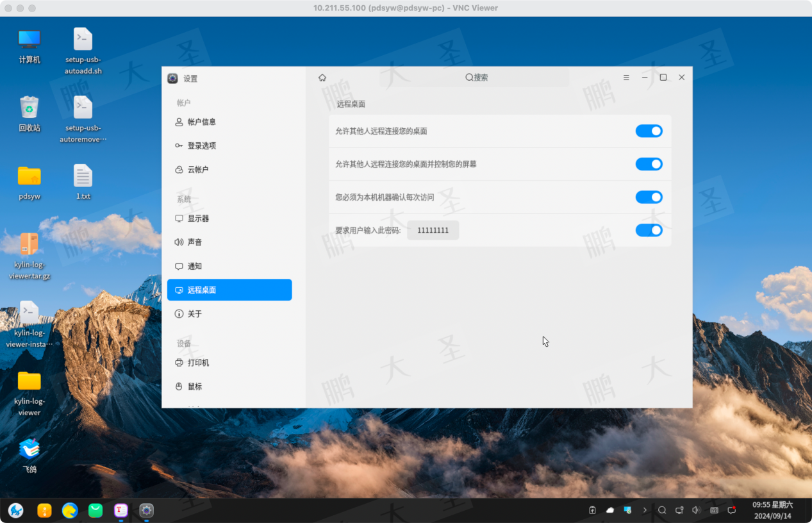Open the hamburger menu in Settings titlebar
Screen dimensions: 812x523
coord(626,78)
